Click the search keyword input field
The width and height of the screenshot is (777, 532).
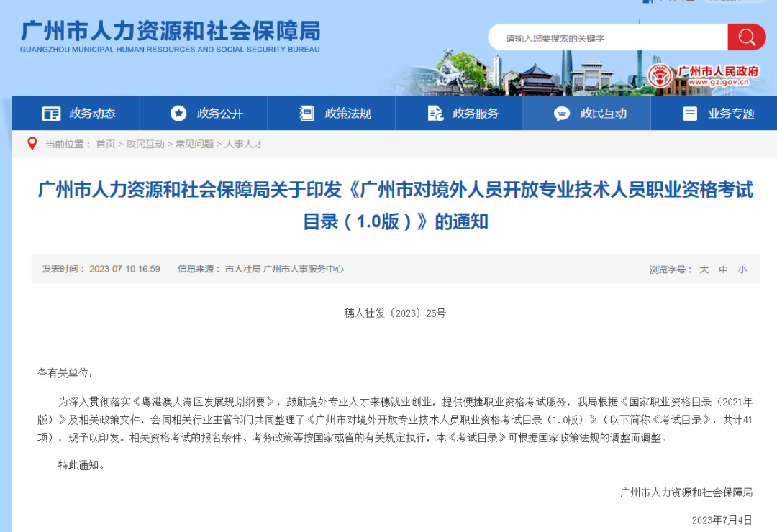point(608,37)
